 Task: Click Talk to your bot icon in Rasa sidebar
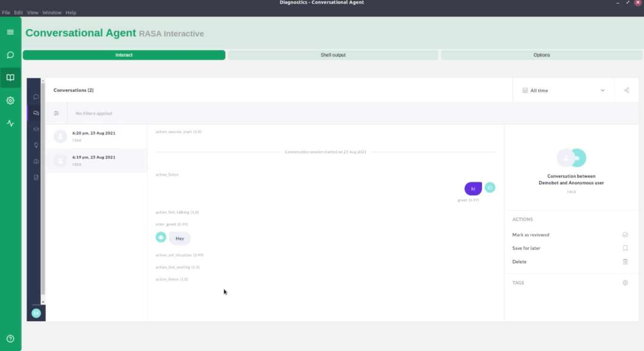point(36,97)
